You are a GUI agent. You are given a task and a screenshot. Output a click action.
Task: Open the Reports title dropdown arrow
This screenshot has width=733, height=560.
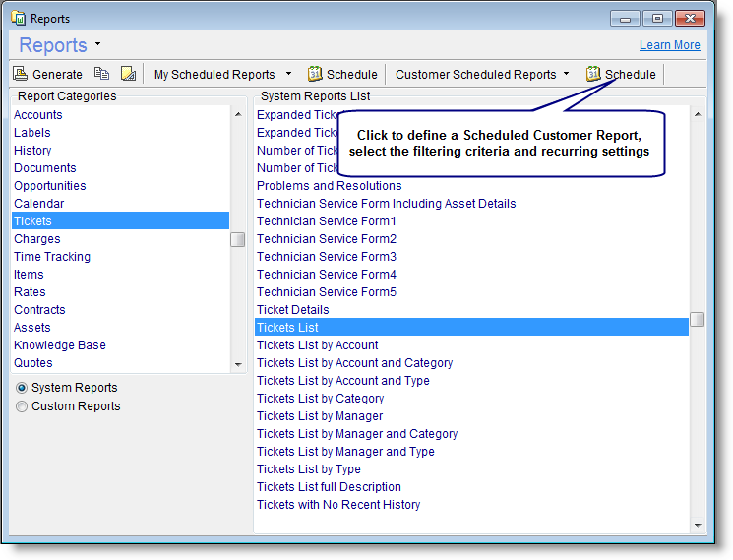(x=98, y=45)
